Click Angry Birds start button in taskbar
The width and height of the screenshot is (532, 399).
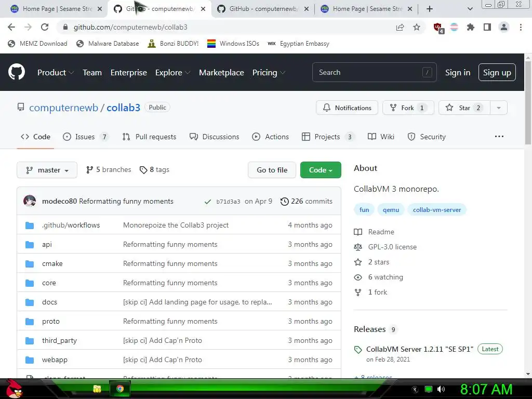14,389
